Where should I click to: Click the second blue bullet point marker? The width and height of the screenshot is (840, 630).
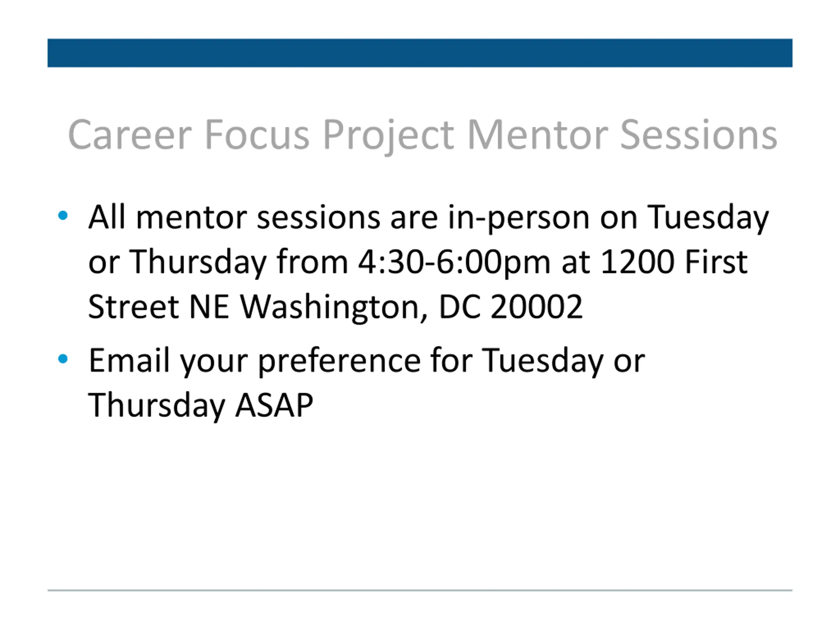tap(63, 359)
